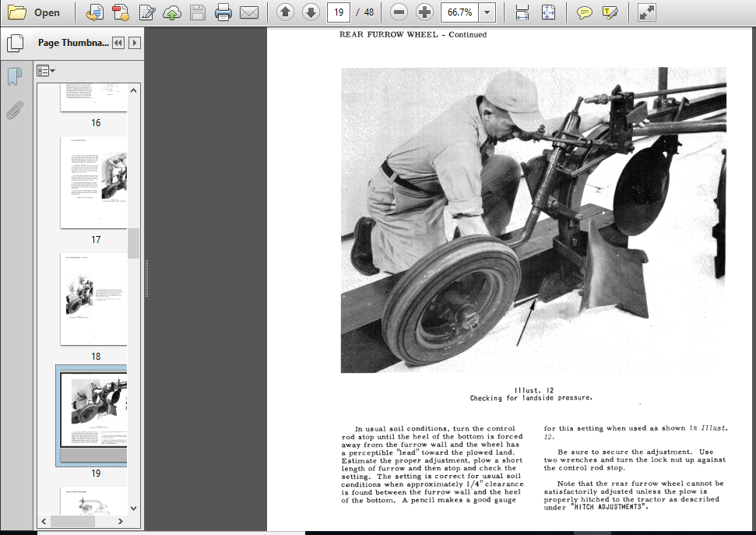
Task: Add a sticky note comment
Action: point(584,12)
